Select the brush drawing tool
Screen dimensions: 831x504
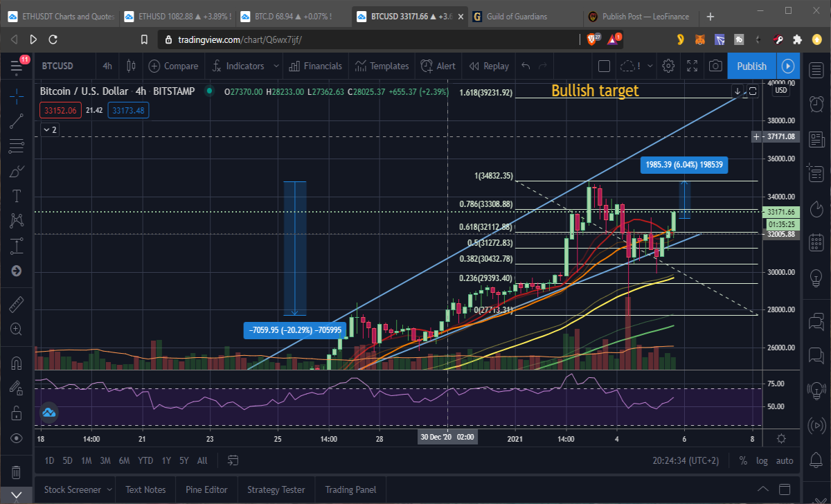17,171
